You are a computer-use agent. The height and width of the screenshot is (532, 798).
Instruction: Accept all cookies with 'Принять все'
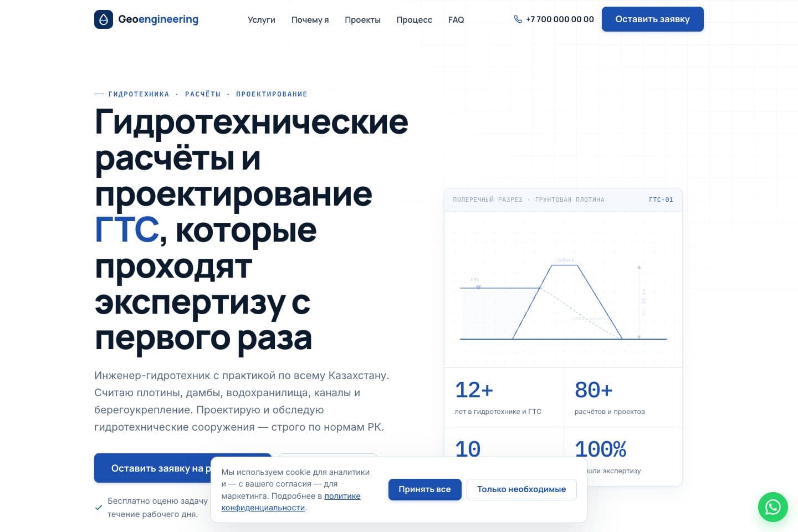pyautogui.click(x=424, y=489)
